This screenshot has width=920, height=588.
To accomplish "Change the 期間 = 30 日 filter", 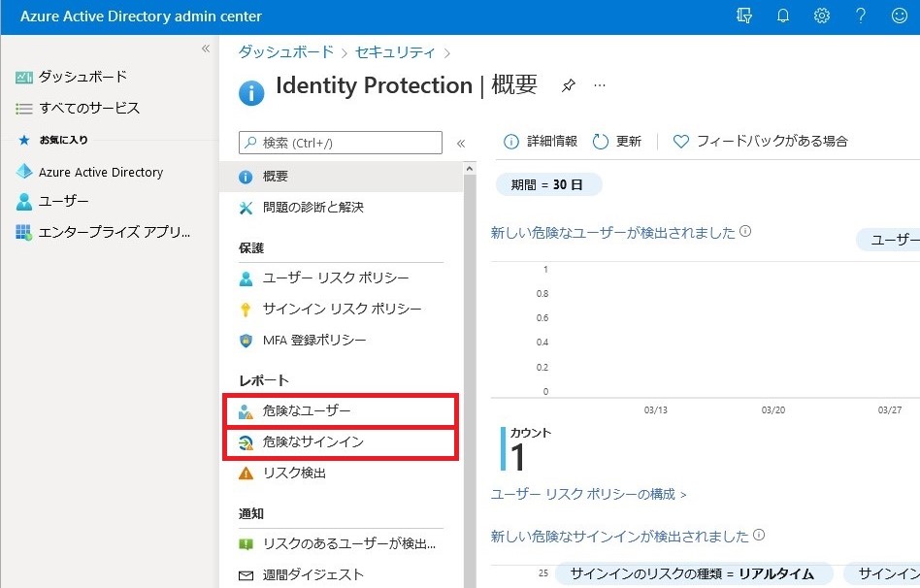I will pos(548,185).
